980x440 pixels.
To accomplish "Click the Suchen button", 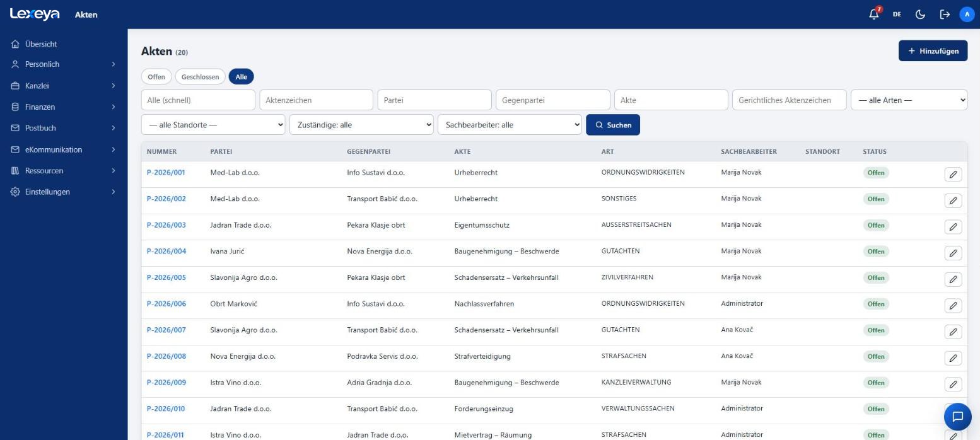I will coord(613,125).
